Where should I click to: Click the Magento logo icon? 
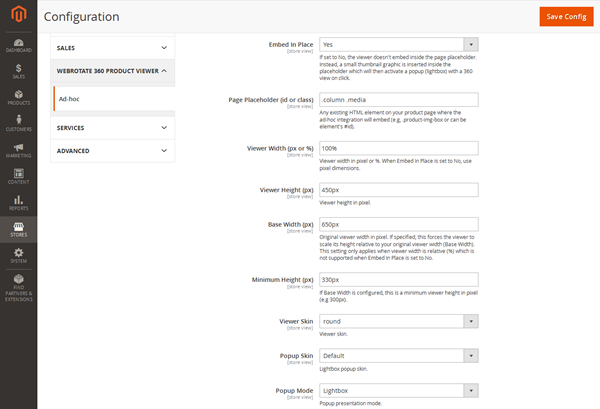18,16
